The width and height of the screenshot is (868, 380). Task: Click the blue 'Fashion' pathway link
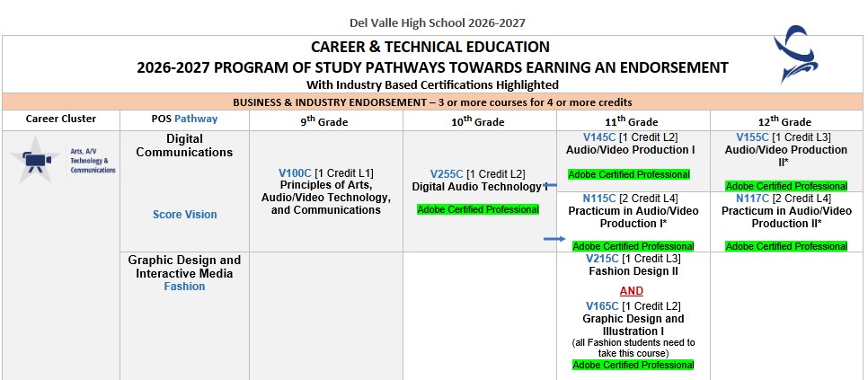(x=184, y=287)
